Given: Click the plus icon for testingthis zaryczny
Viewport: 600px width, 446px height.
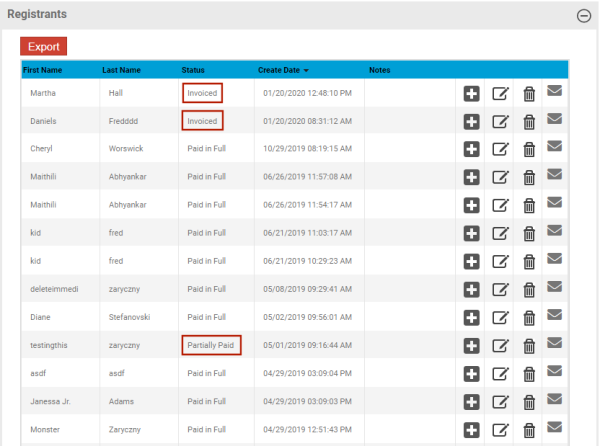Looking at the screenshot, I should 472,346.
